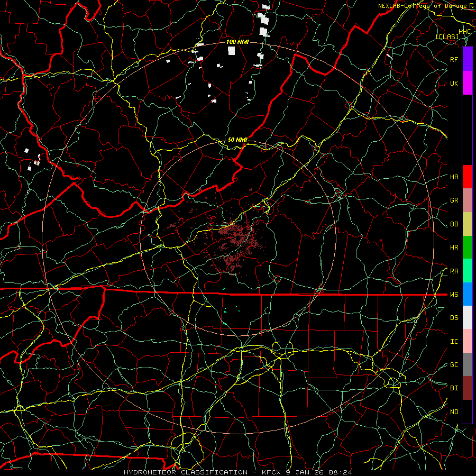Click the IC light-pink legend swatch
This screenshot has width=476, height=476.
tap(467, 341)
